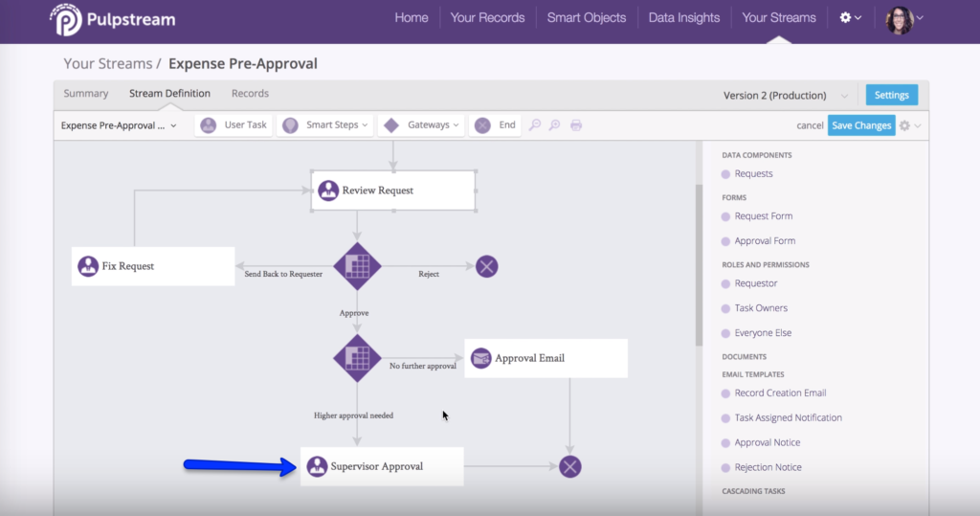The image size is (980, 516).
Task: Add an End step from toolbar
Action: [495, 125]
